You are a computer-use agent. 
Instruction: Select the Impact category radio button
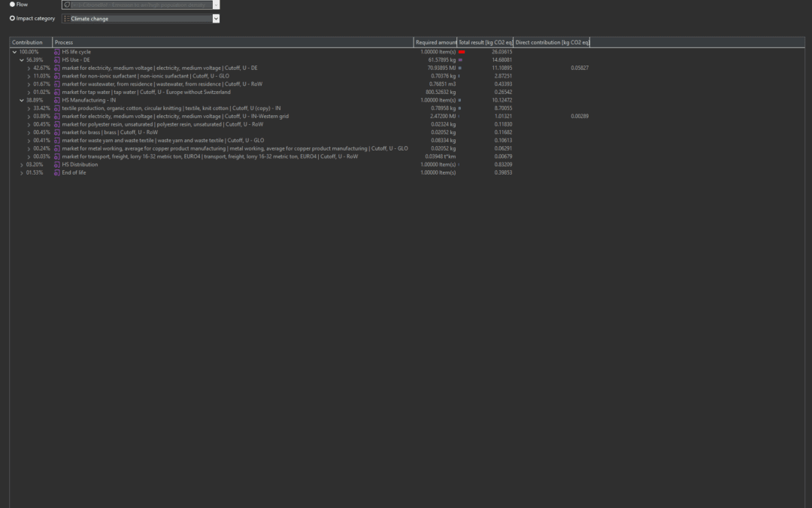12,18
